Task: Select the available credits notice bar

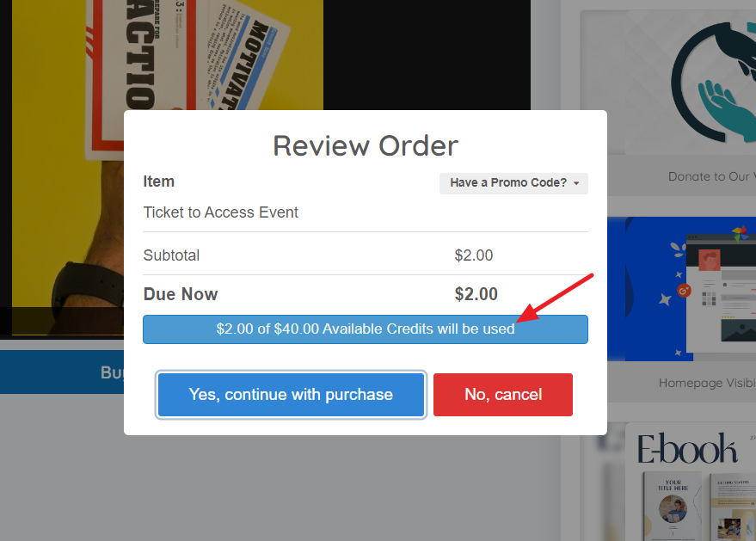Action: (x=366, y=329)
